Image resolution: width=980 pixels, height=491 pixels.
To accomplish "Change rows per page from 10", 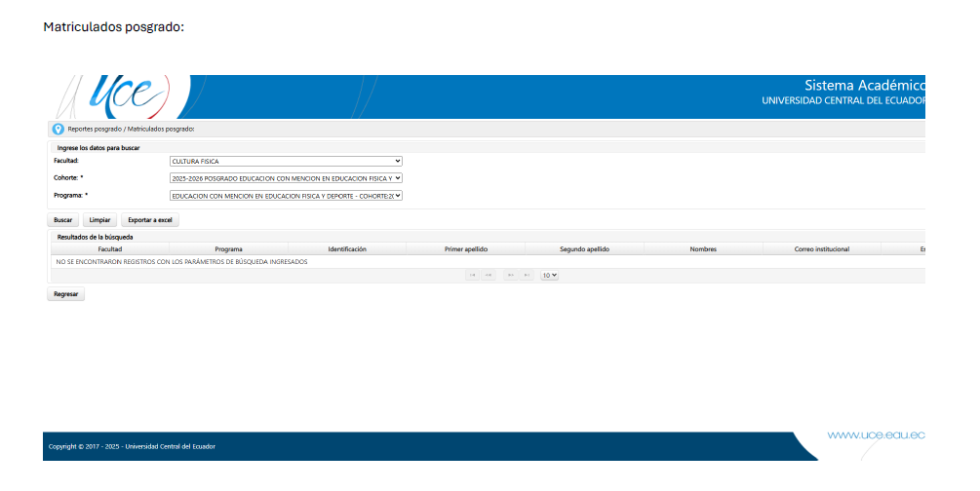I will tap(550, 276).
